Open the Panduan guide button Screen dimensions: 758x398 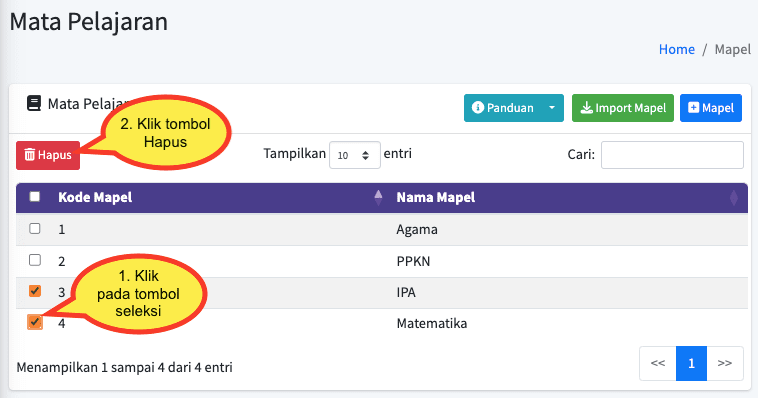tap(503, 108)
